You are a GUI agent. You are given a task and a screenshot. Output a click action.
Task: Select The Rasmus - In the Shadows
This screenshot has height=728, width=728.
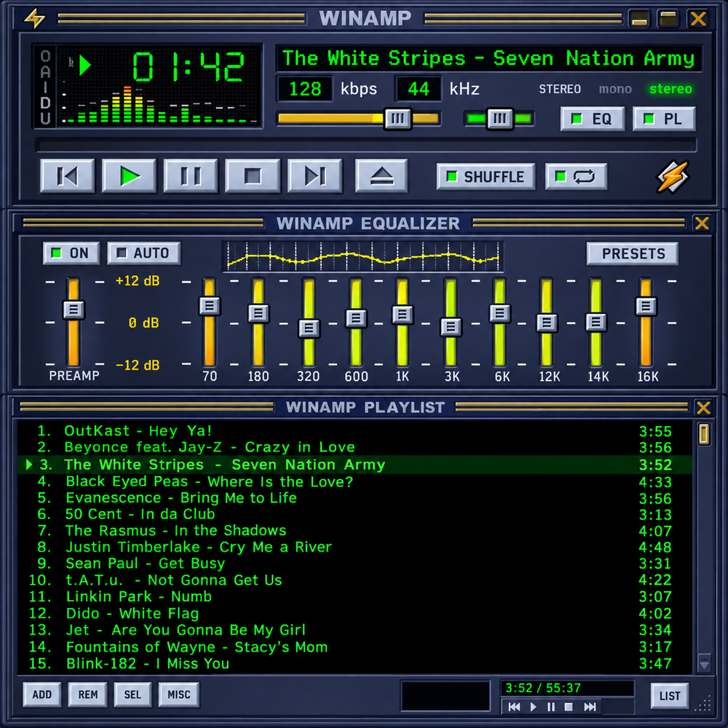coord(355,530)
